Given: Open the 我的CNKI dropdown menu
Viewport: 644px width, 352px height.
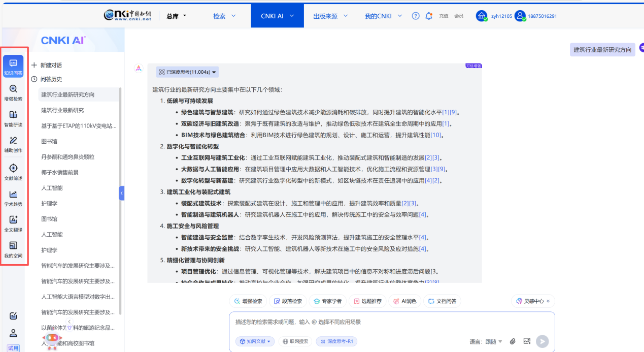Looking at the screenshot, I should (x=383, y=16).
